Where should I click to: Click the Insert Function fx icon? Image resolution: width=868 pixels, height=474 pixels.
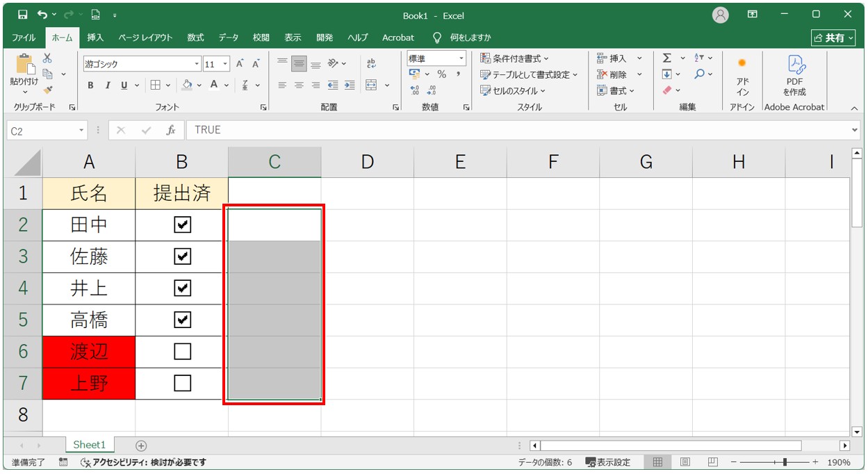point(170,130)
